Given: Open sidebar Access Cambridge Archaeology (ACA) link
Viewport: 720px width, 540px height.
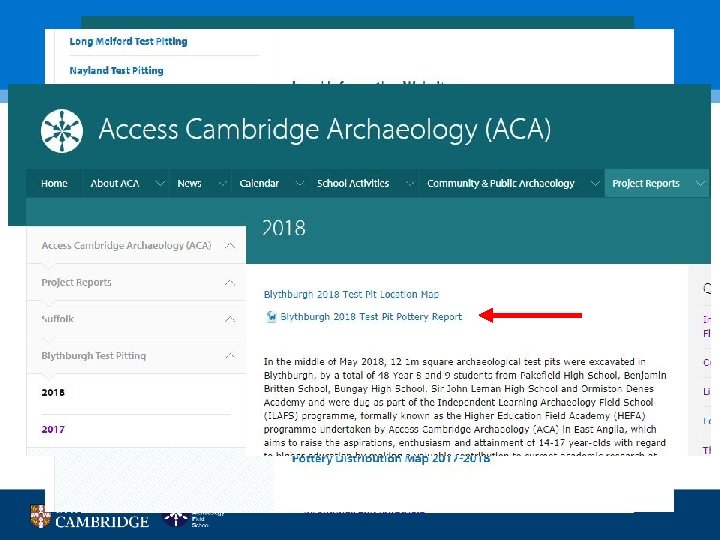Looking at the screenshot, I should [x=126, y=246].
